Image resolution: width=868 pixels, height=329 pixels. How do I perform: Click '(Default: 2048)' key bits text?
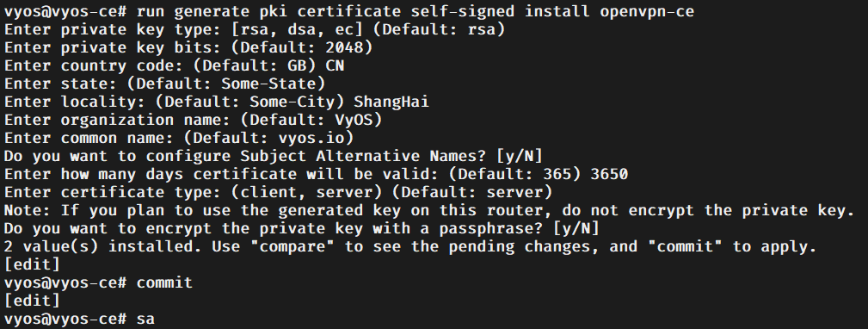pyautogui.click(x=301, y=47)
